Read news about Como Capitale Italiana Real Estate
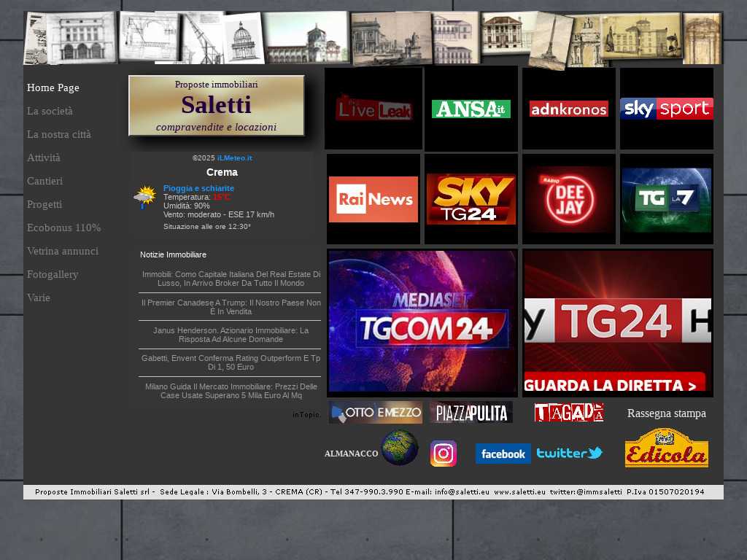The height and width of the screenshot is (560, 747). 231,279
